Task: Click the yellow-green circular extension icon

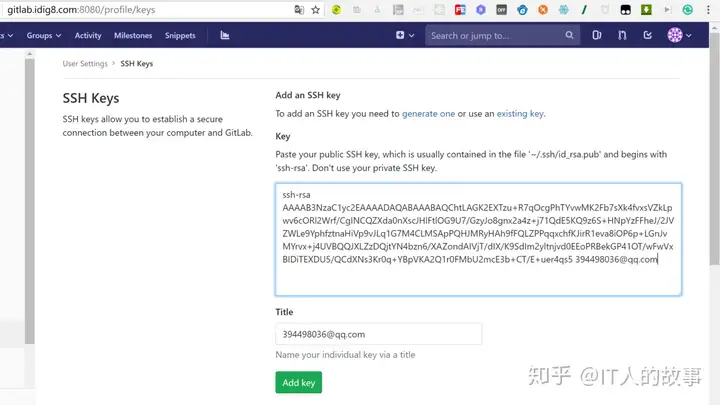Action: coord(336,10)
